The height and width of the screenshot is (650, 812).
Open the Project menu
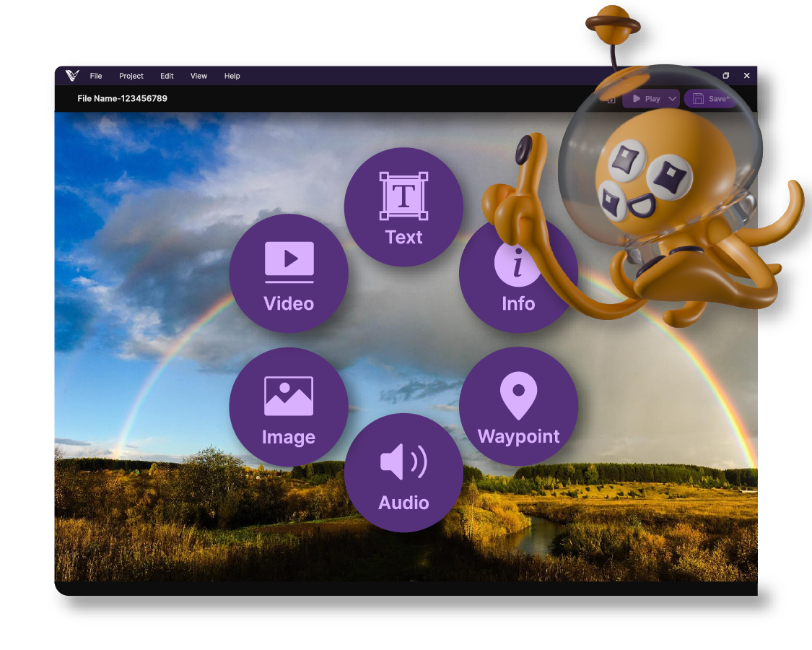click(131, 76)
